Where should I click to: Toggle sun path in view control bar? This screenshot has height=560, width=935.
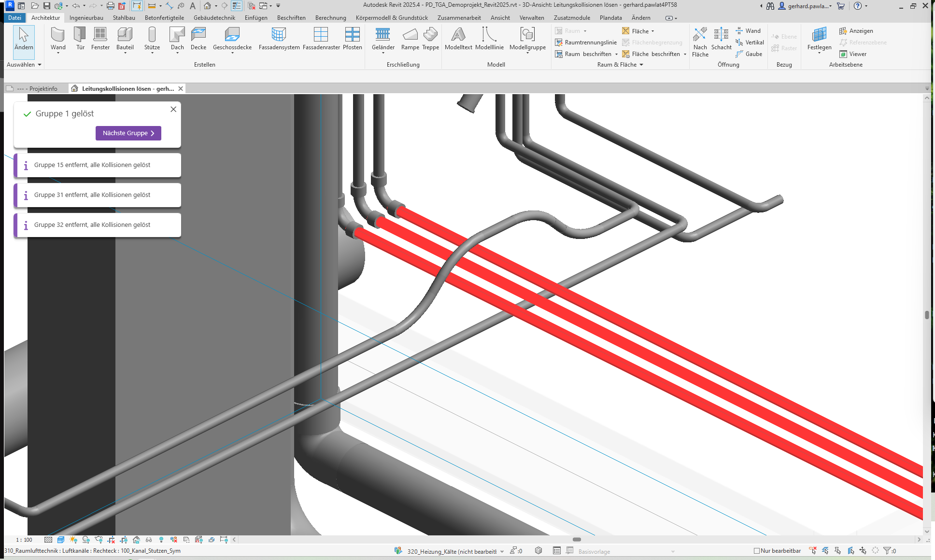pos(73,540)
